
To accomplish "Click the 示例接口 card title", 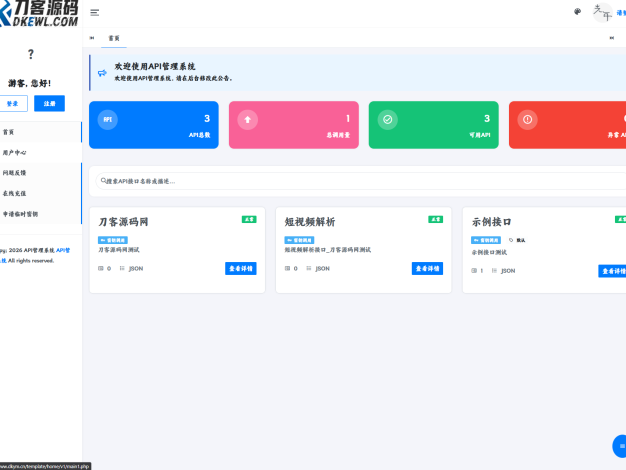I will [x=491, y=222].
